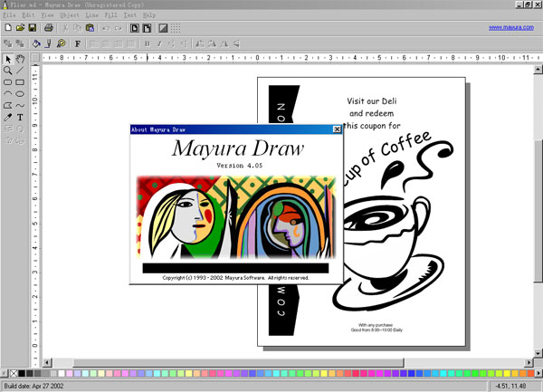Print the drawing with the printer icon
The image size is (543, 392).
[49, 28]
